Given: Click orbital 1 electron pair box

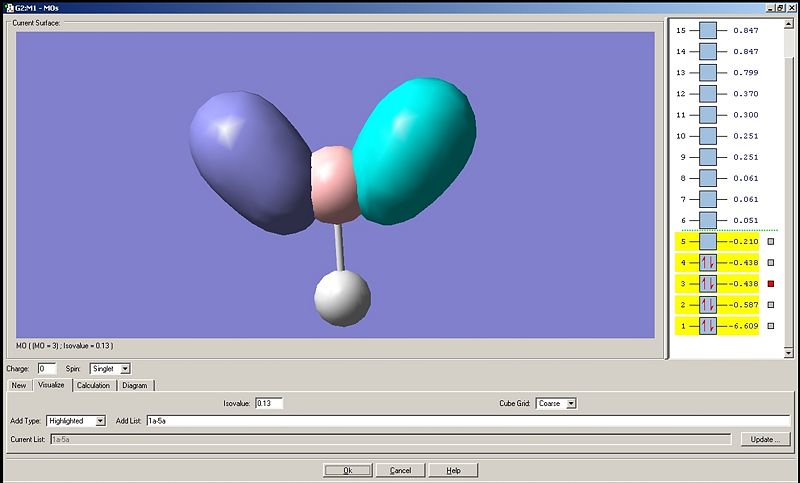Looking at the screenshot, I should pos(708,326).
